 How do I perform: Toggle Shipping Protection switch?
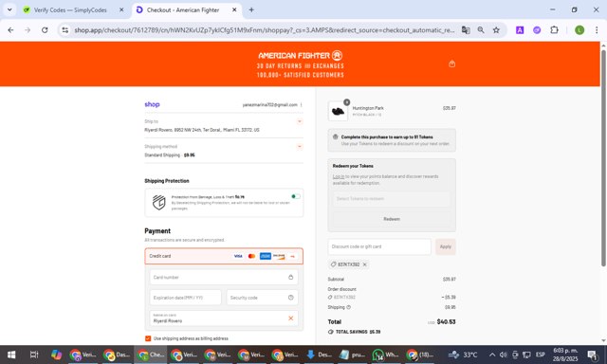coord(296,196)
